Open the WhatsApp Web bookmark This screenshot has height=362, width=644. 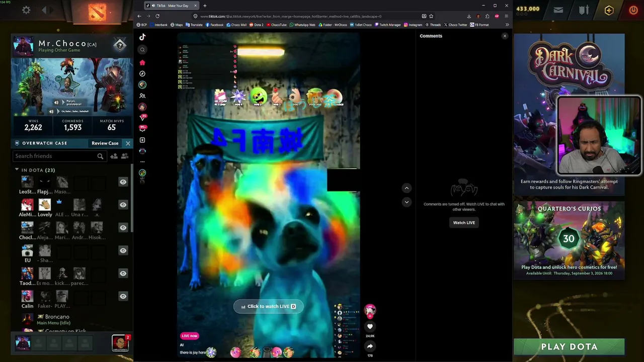(302, 25)
